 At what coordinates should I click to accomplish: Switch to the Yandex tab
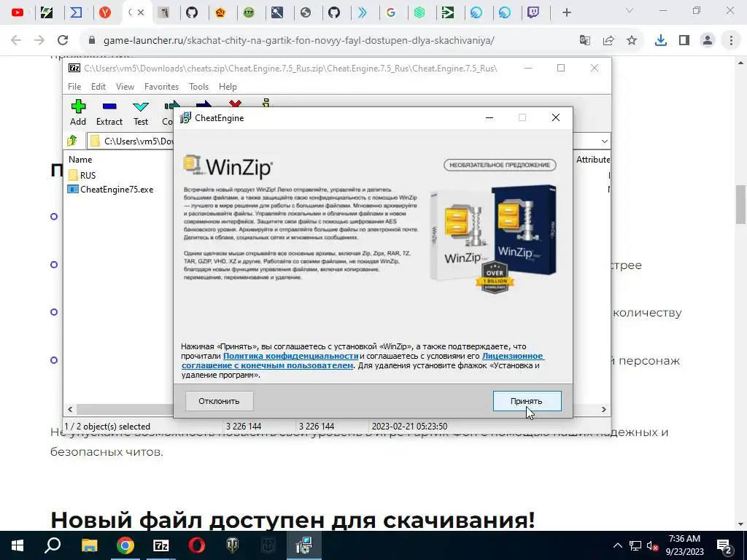tap(105, 12)
